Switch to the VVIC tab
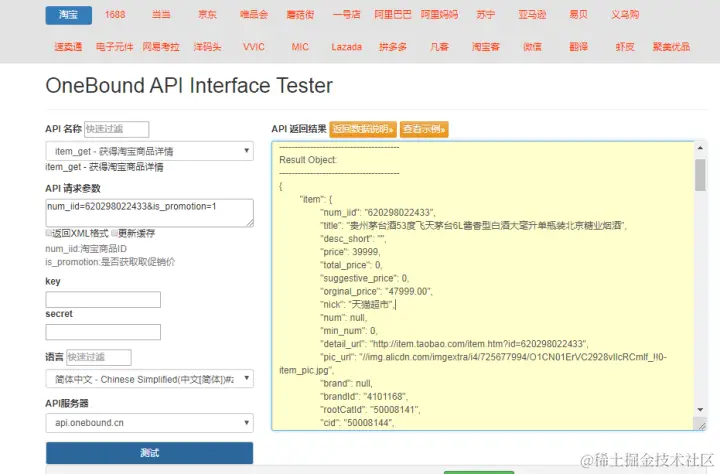 [x=254, y=47]
